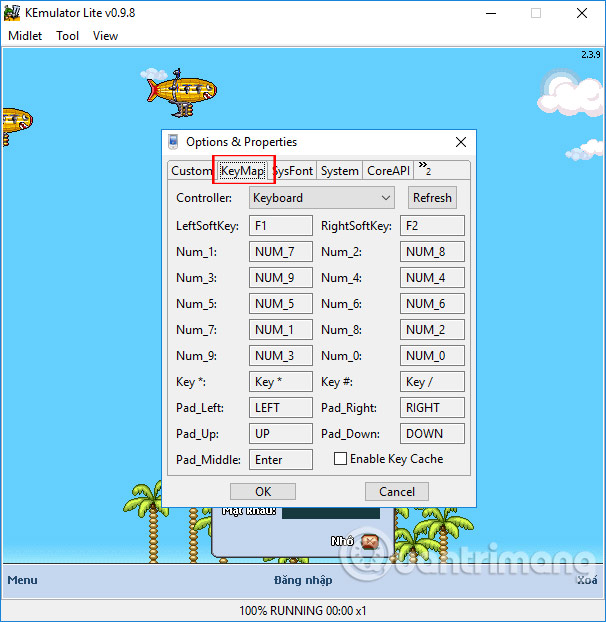This screenshot has width=606, height=622.
Task: Click the Menu soft key in game
Action: click(22, 580)
